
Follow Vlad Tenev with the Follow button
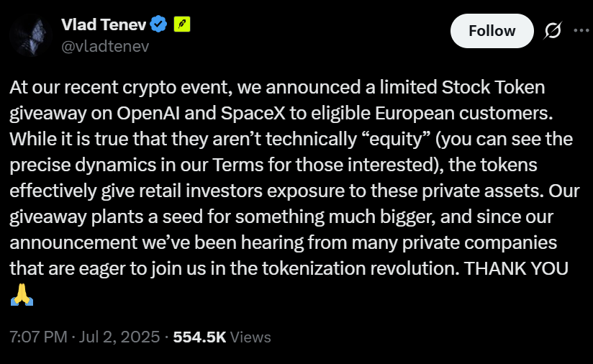click(x=492, y=31)
